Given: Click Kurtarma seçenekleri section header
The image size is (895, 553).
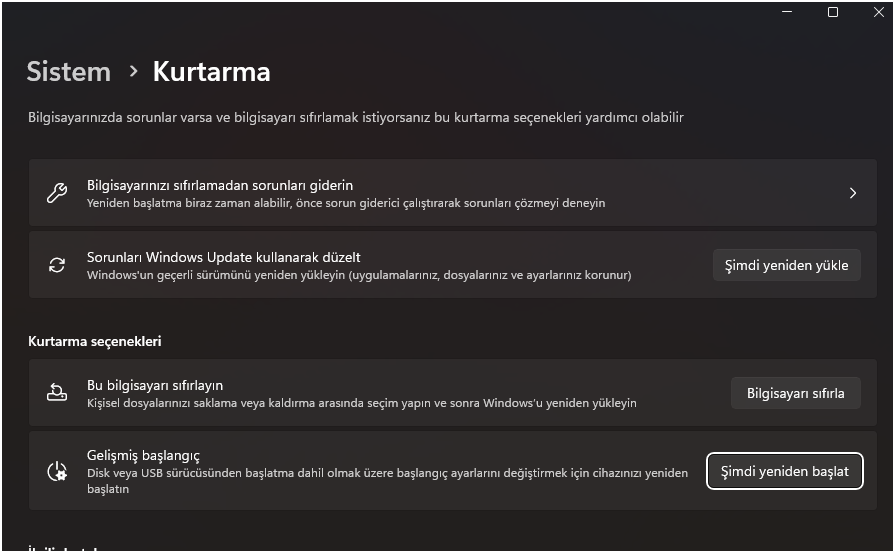Looking at the screenshot, I should 95,341.
